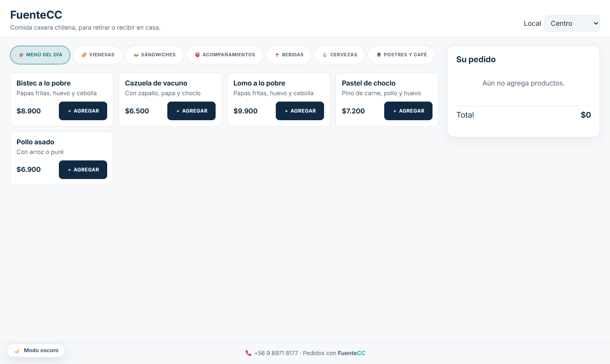Click the moon icon beside Modo oscuro
This screenshot has width=610, height=364.
tap(17, 350)
